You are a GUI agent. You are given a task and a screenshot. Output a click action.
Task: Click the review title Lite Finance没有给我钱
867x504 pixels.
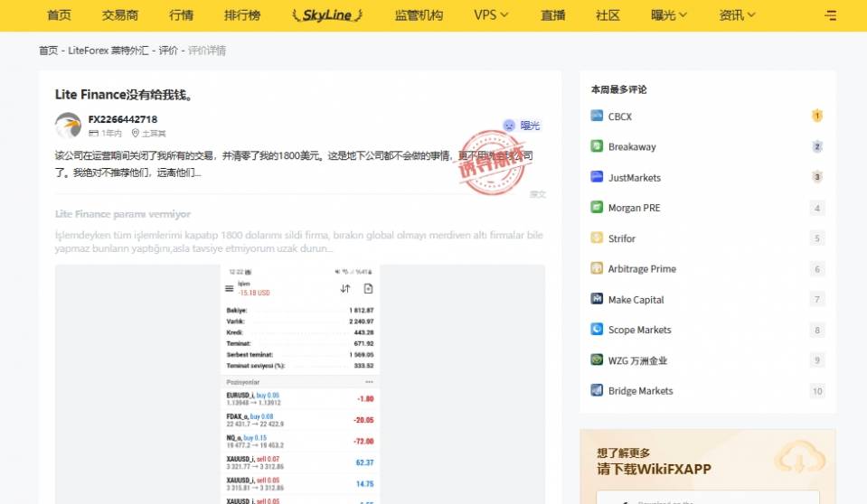124,95
